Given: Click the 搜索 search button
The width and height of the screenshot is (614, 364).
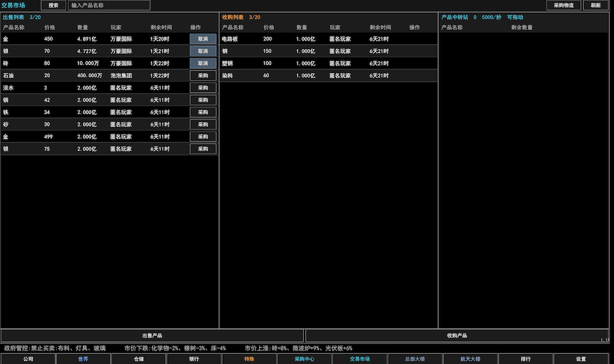Looking at the screenshot, I should point(53,5).
